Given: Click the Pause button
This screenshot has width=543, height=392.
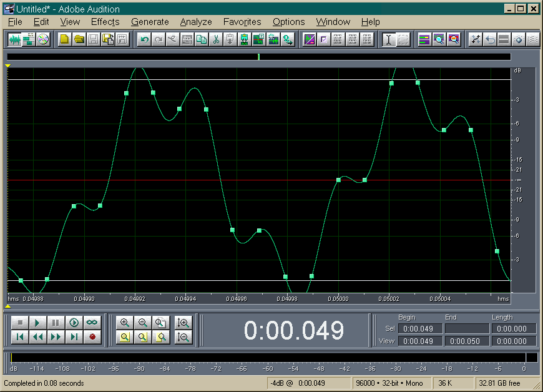Looking at the screenshot, I should pos(56,323).
